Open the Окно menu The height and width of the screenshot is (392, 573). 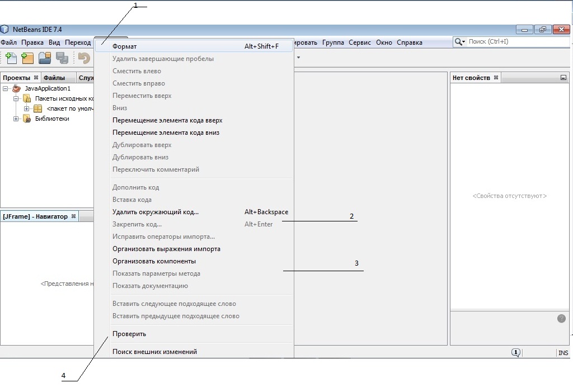[384, 42]
